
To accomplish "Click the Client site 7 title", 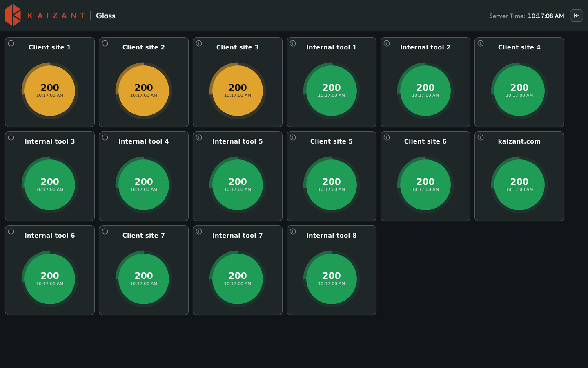I will pyautogui.click(x=144, y=236).
